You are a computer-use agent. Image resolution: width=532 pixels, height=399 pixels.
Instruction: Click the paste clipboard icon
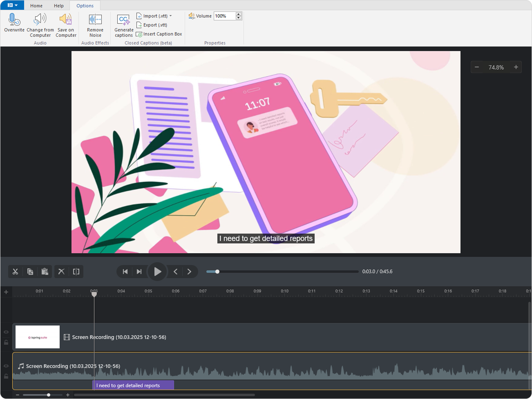pyautogui.click(x=45, y=272)
